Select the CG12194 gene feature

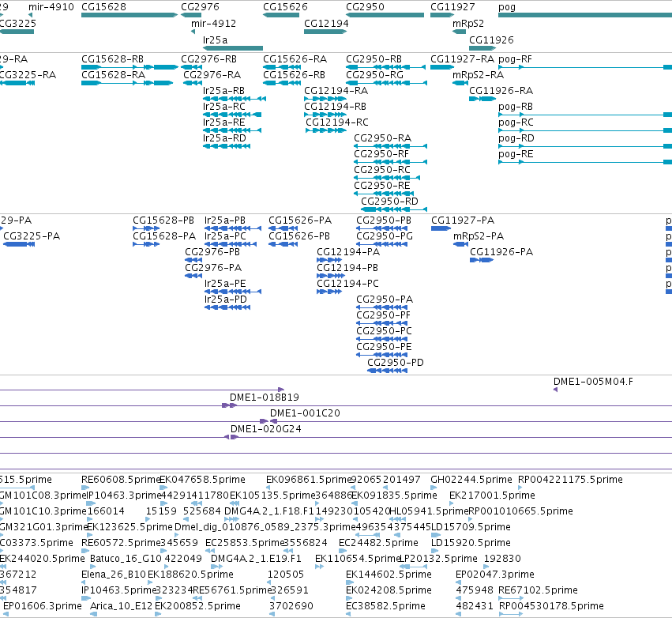pyautogui.click(x=325, y=32)
